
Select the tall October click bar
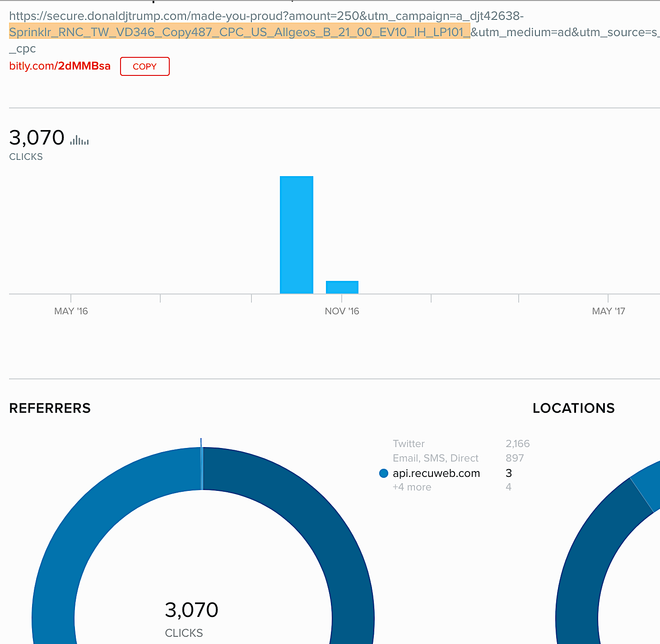(x=297, y=235)
